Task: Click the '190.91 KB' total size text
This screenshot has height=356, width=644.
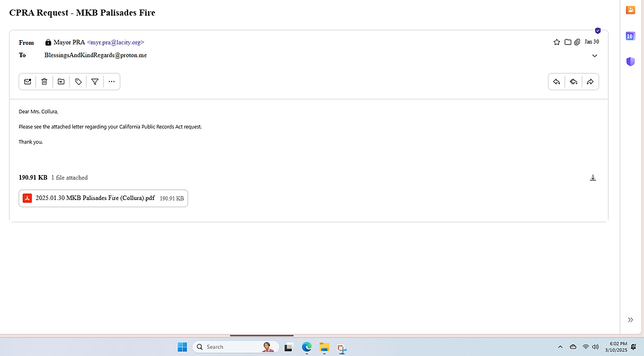Action: pos(33,178)
